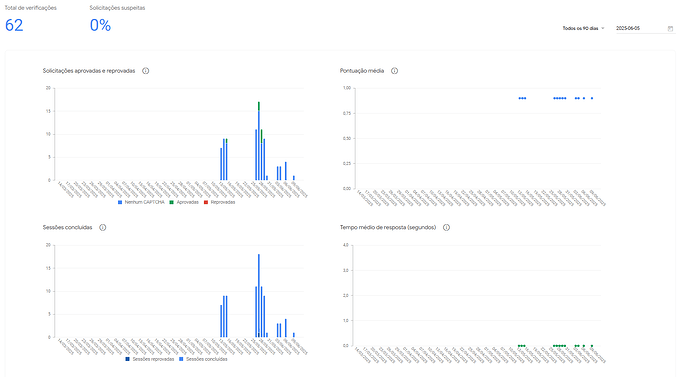Click the Total de verificações label

[30, 8]
